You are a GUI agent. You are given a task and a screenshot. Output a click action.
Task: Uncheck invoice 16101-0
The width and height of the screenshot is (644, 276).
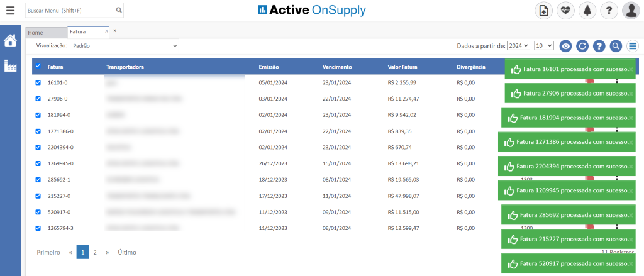(38, 82)
